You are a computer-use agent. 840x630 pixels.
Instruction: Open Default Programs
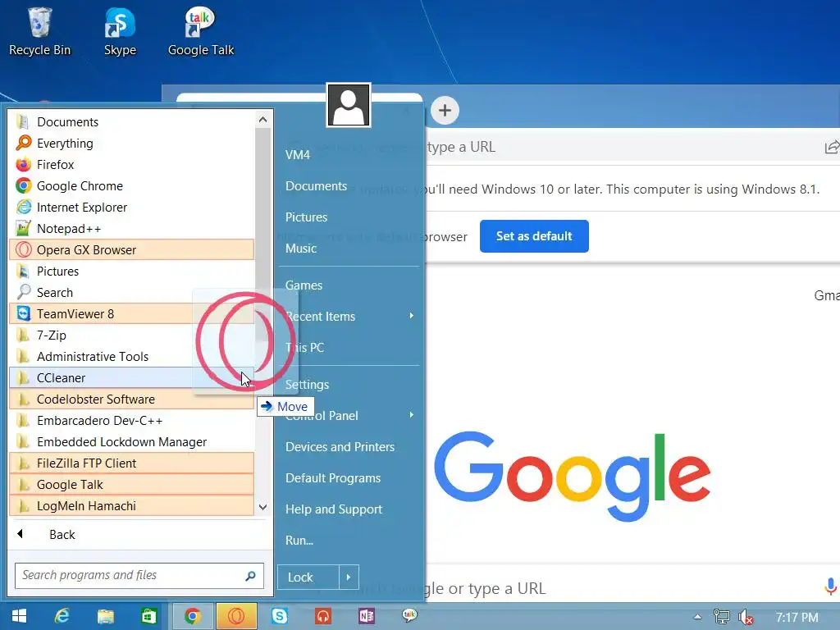[333, 478]
